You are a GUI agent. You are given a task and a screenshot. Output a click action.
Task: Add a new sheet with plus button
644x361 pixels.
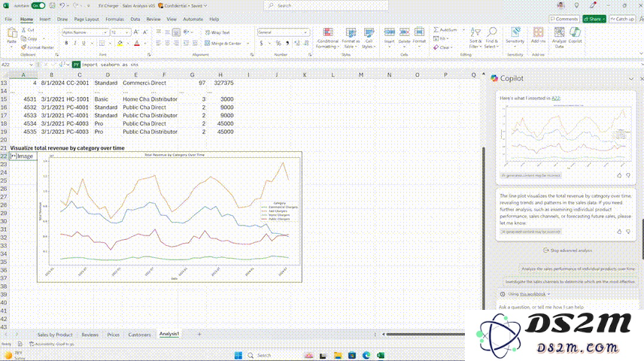199,335
